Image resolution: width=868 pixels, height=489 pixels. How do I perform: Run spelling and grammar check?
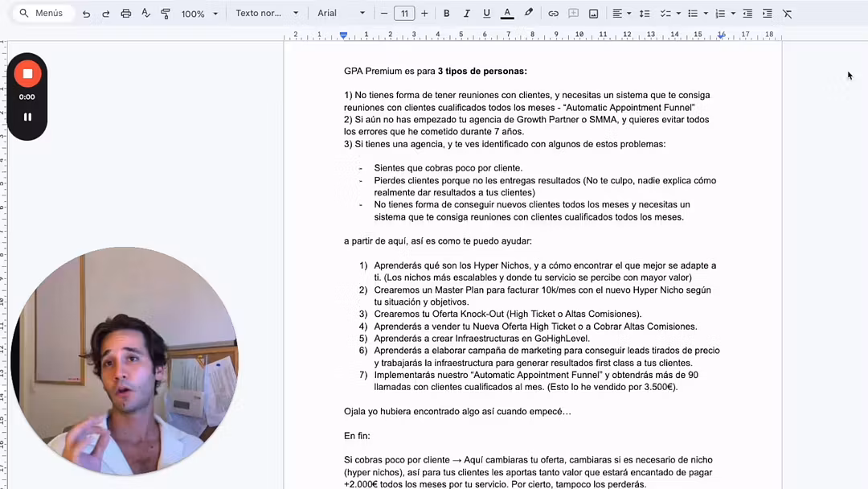click(x=145, y=14)
